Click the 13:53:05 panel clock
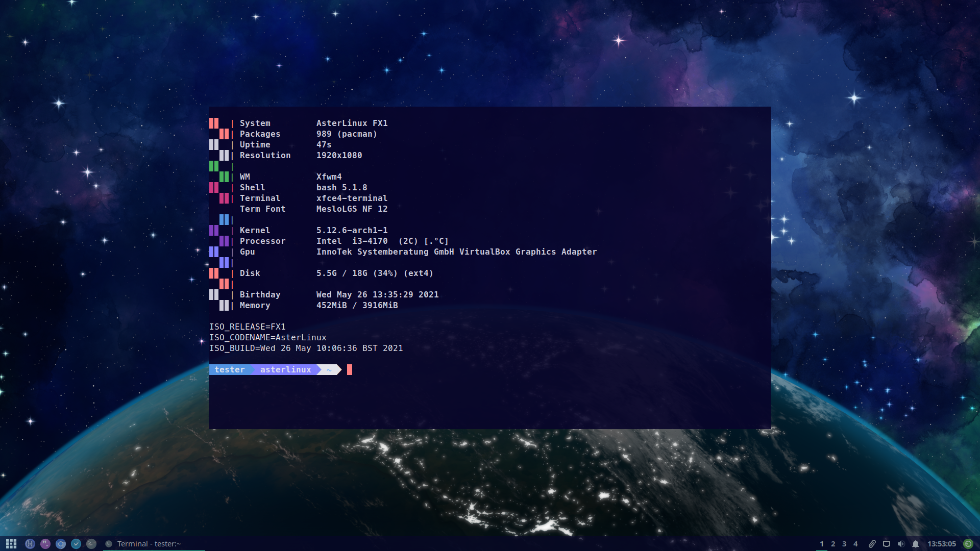 [x=942, y=544]
